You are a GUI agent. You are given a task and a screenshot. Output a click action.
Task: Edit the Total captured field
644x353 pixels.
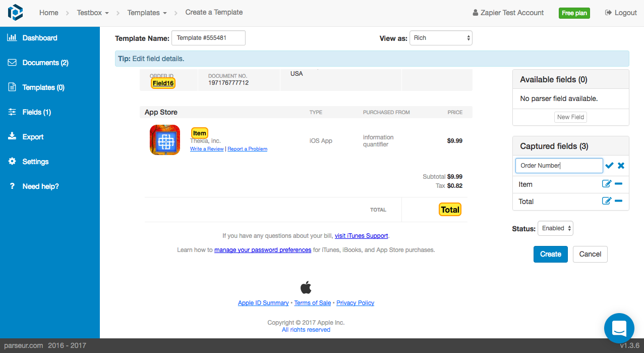[607, 201]
